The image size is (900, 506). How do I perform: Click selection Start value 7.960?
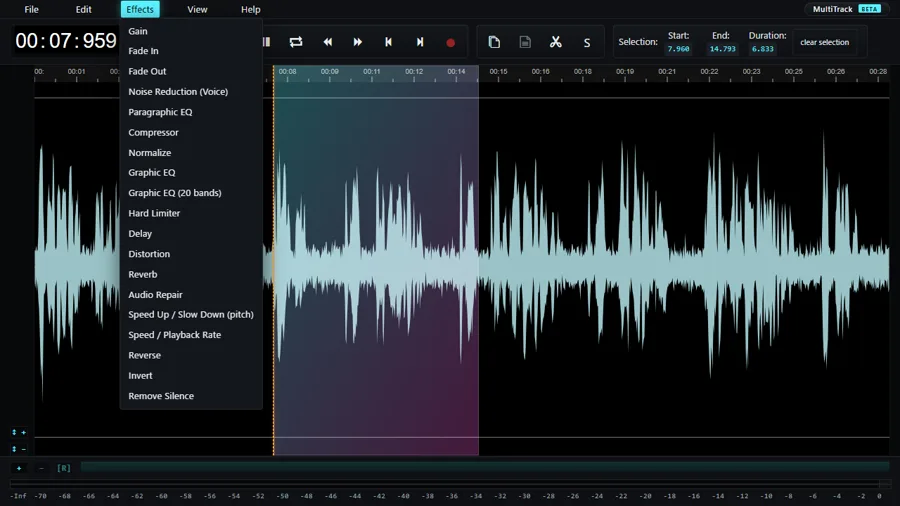[x=678, y=49]
